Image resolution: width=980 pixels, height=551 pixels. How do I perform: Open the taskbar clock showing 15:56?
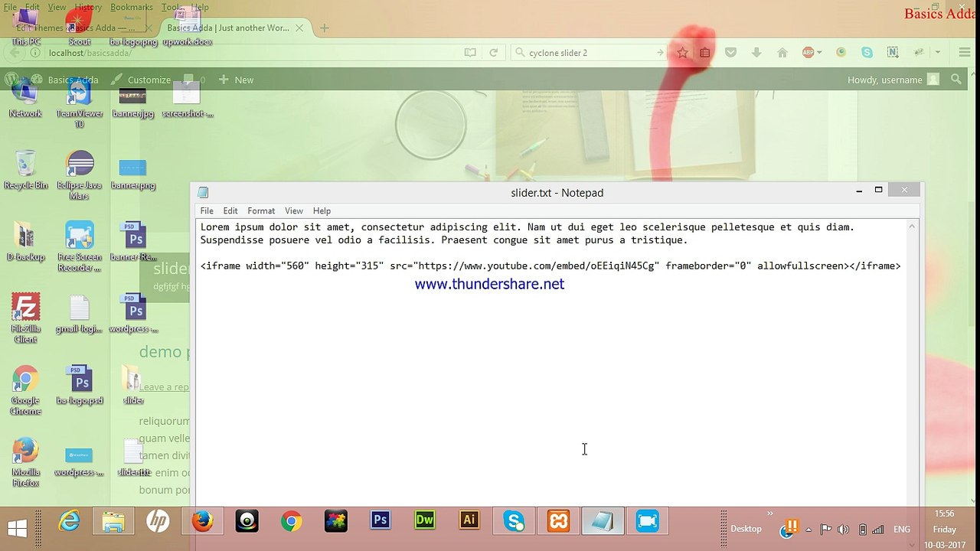[x=944, y=529]
